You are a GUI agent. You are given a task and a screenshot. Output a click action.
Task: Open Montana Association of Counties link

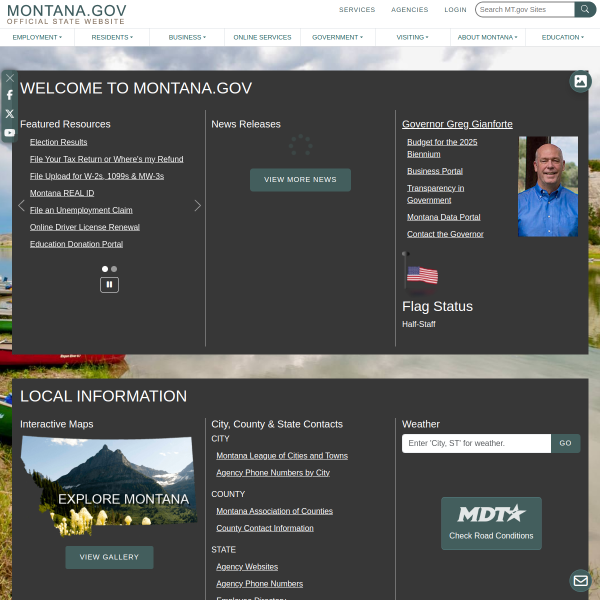(274, 511)
